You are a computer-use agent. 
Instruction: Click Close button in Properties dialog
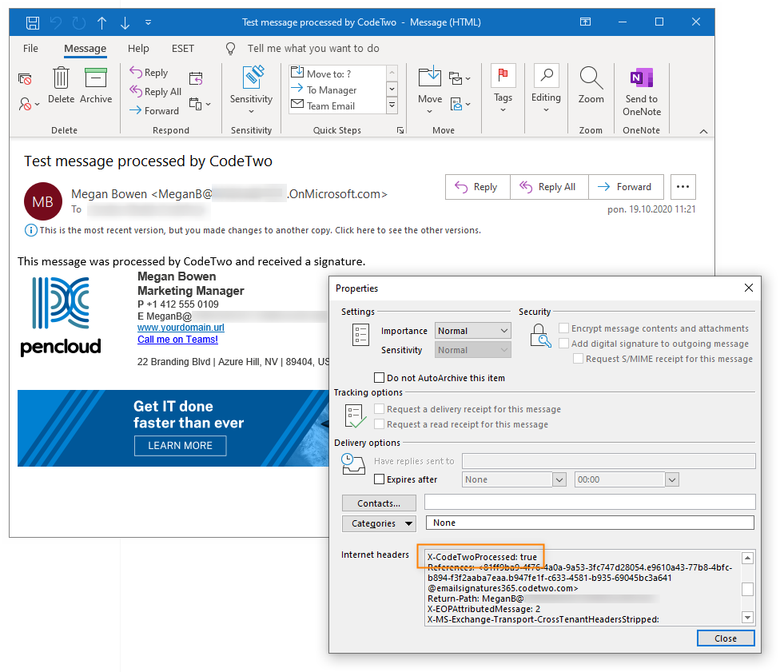[x=726, y=638]
